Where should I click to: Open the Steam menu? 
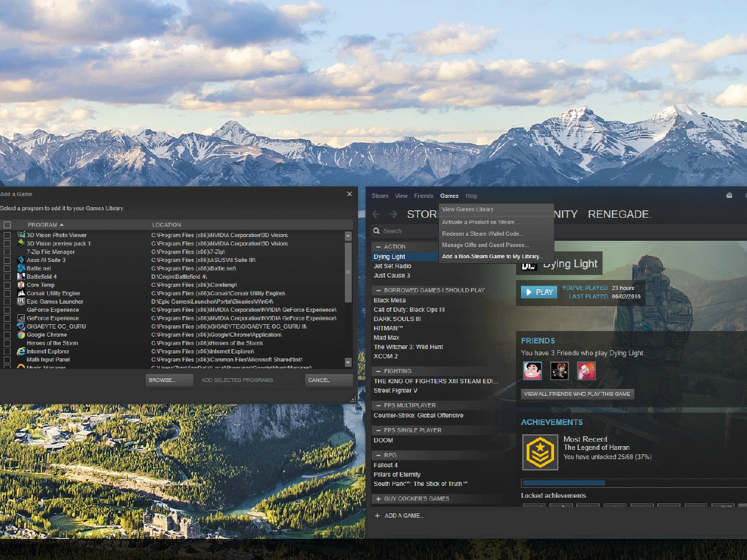coord(380,196)
